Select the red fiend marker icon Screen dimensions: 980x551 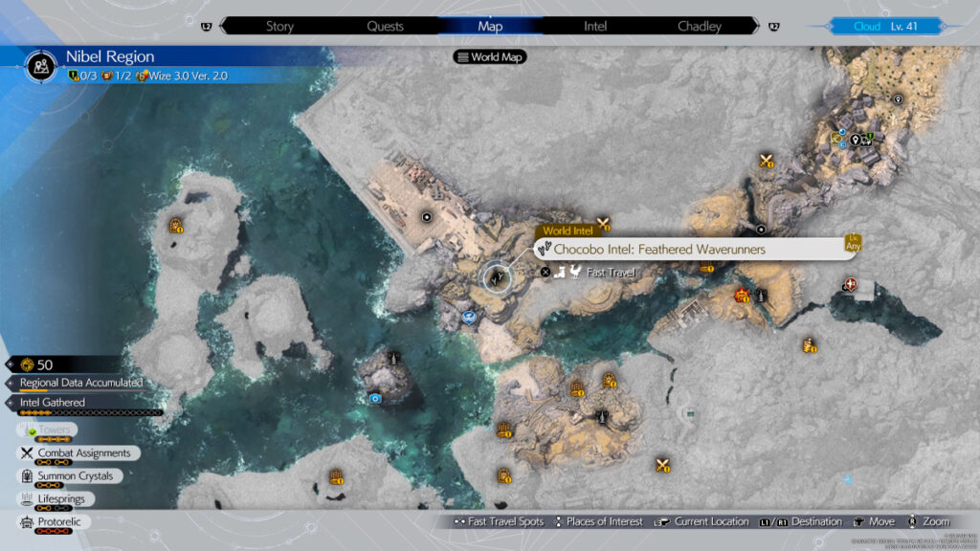click(x=741, y=296)
